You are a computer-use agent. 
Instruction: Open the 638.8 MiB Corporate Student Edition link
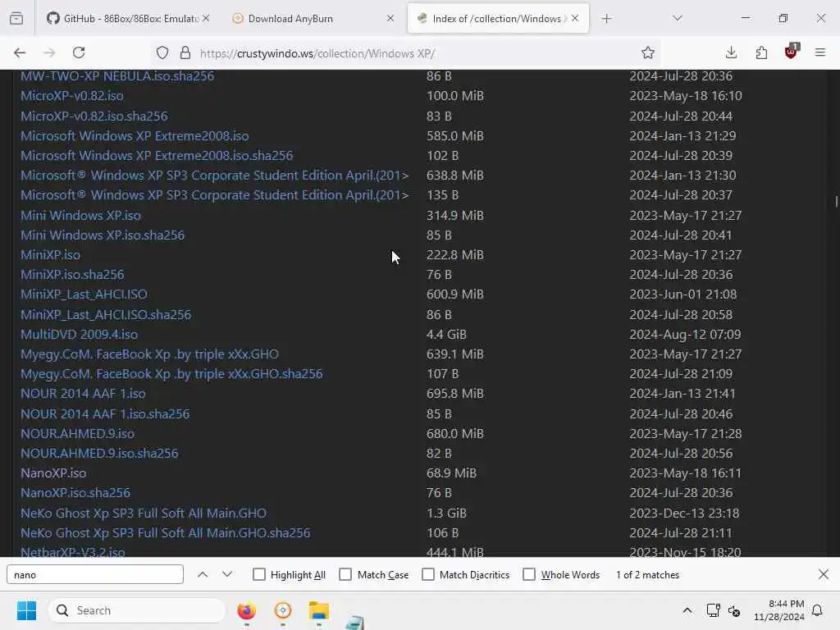[x=215, y=176]
